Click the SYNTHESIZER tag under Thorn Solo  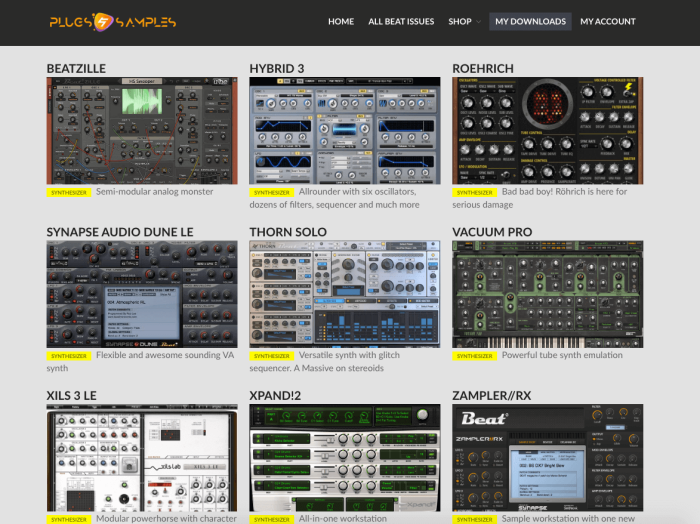[271, 356]
